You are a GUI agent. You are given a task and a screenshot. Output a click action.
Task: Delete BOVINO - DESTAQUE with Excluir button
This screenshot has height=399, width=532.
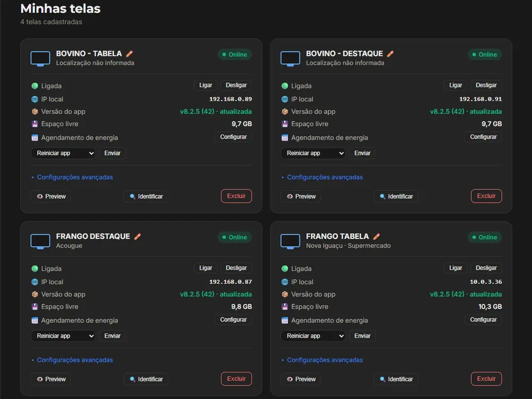(x=486, y=196)
